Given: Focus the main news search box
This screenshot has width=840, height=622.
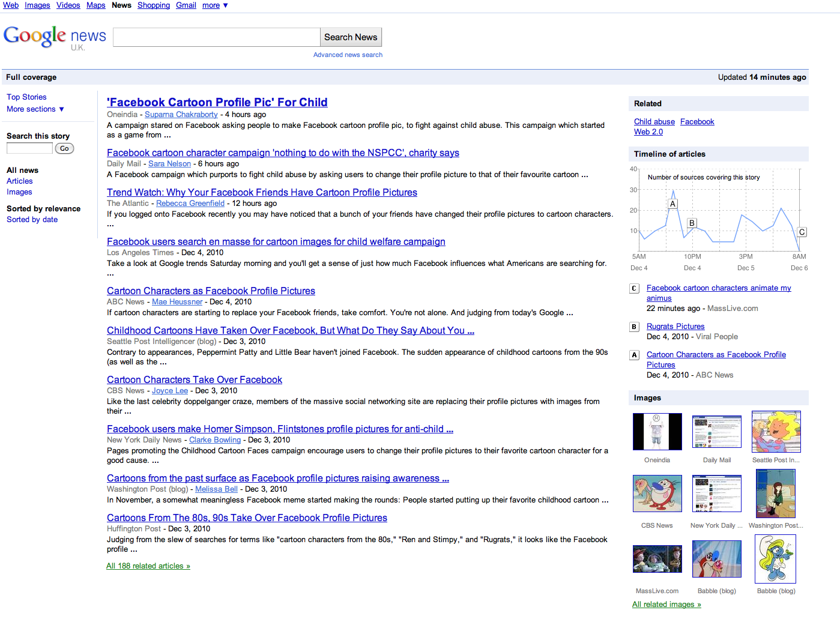Looking at the screenshot, I should 216,37.
